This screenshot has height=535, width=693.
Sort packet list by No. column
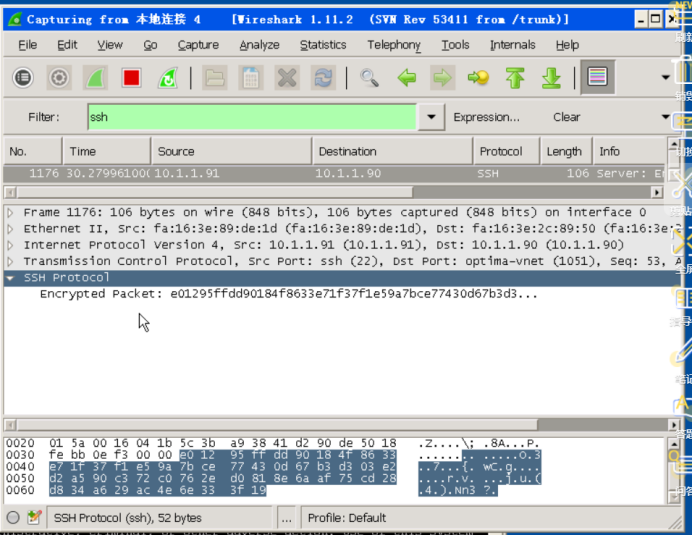coord(33,152)
